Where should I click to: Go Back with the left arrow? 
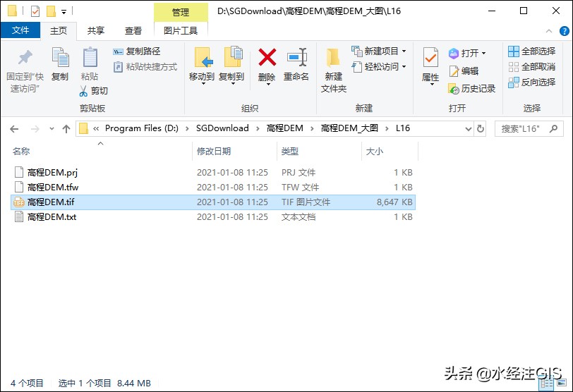click(x=14, y=129)
